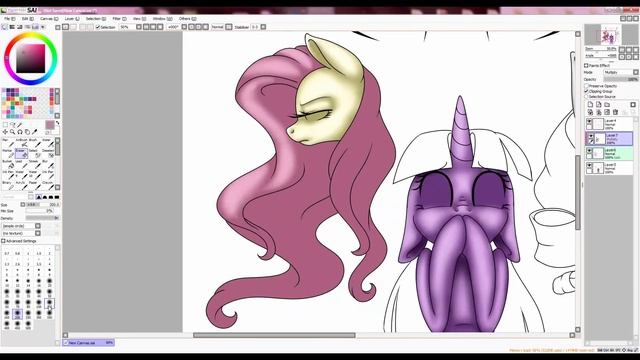Viewport: 640px width, 360px height.
Task: Expand the Paints Effect section
Action: [x=586, y=65]
